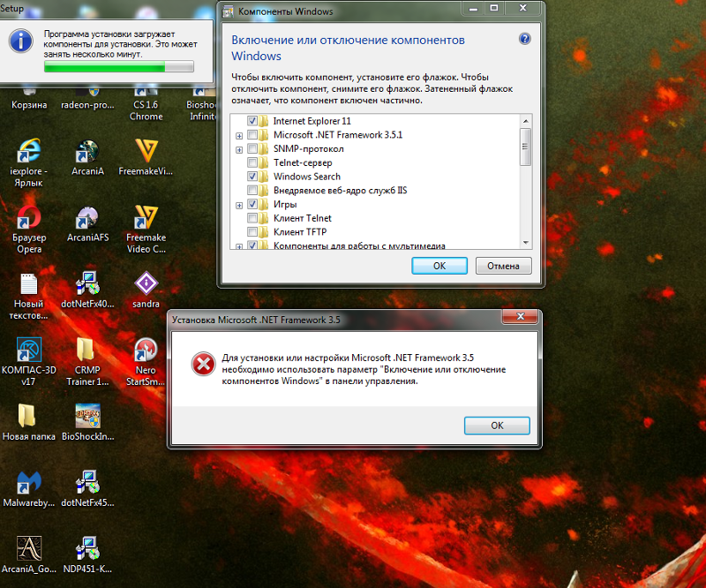The width and height of the screenshot is (706, 588).
Task: Click the Setup progress bar
Action: tap(119, 67)
